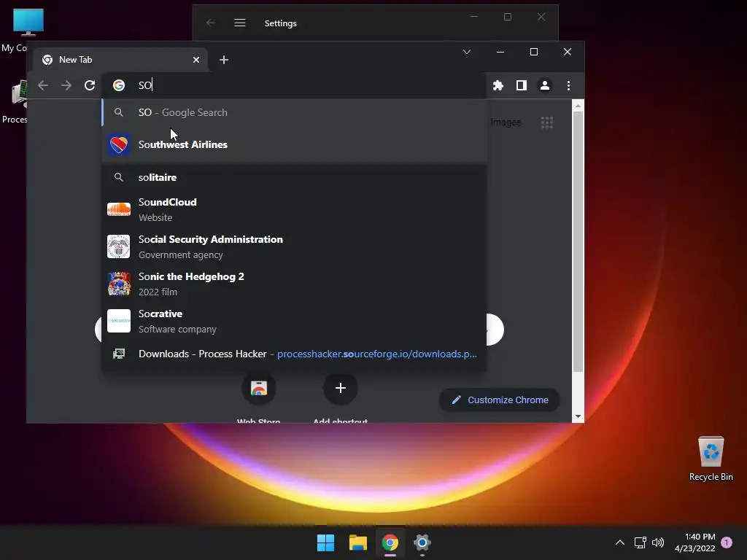
Task: Open the clock showing 1:40 PM
Action: pos(695,542)
